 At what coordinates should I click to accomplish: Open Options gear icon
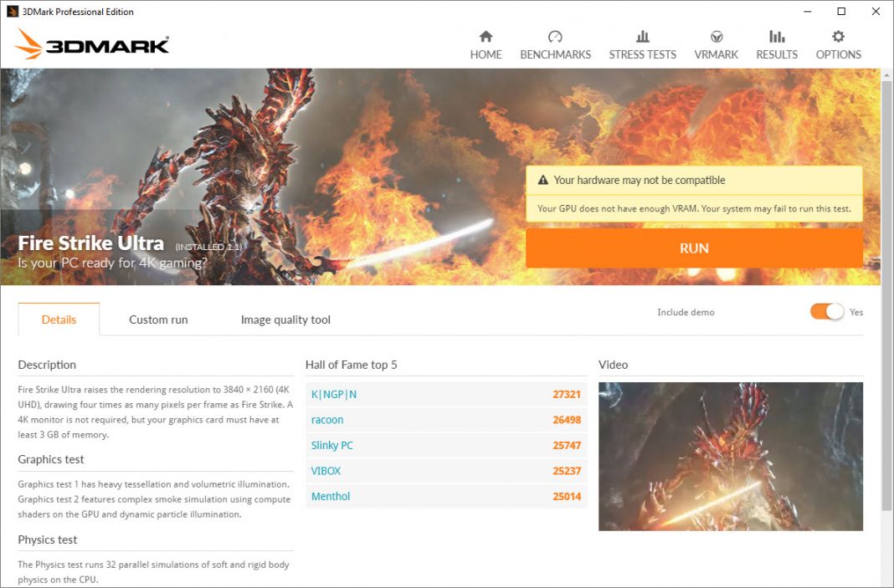click(838, 37)
